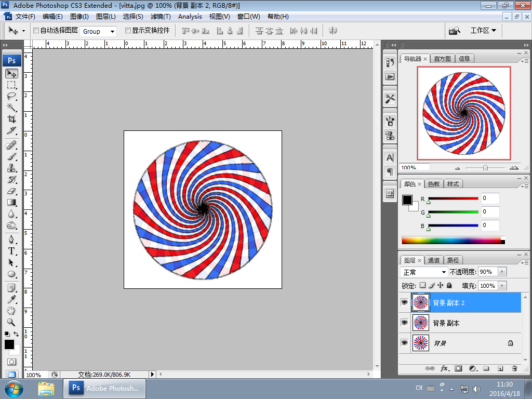Image resolution: width=532 pixels, height=399 pixels.
Task: Enable the auto-select layer checkbox
Action: pos(36,31)
